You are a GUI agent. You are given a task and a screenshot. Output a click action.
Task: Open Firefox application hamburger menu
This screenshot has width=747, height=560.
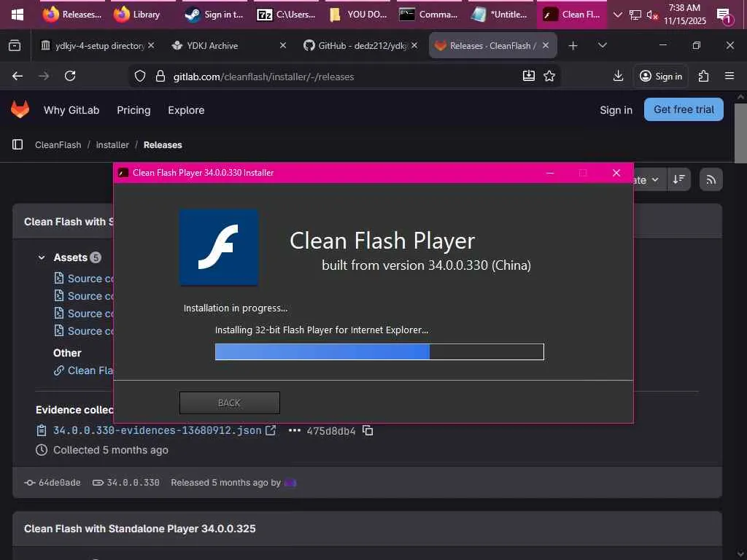(x=729, y=76)
